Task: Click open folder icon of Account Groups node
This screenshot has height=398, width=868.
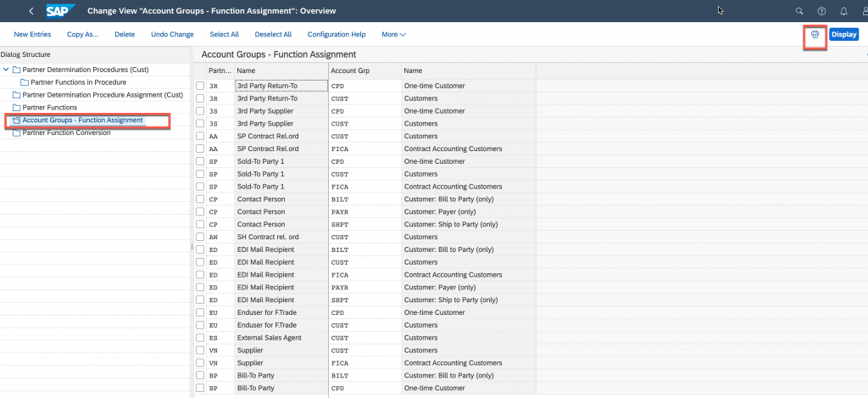Action: 16,121
